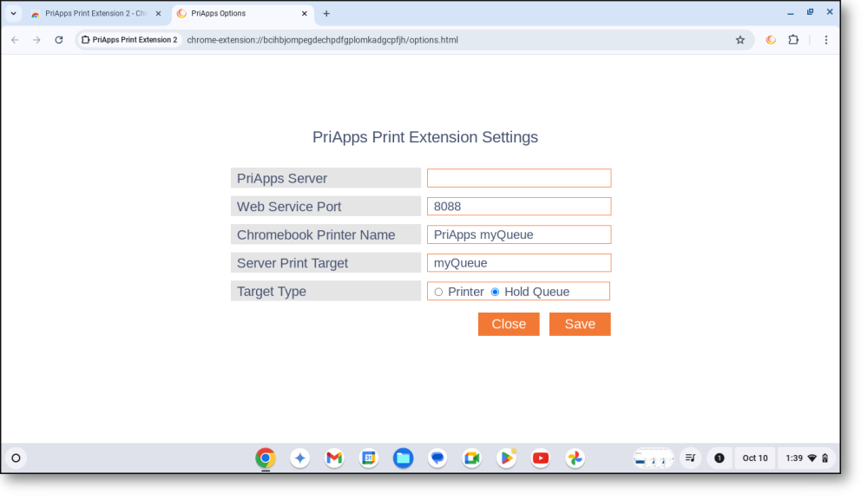Open a new browser tab
868x501 pixels.
(326, 14)
